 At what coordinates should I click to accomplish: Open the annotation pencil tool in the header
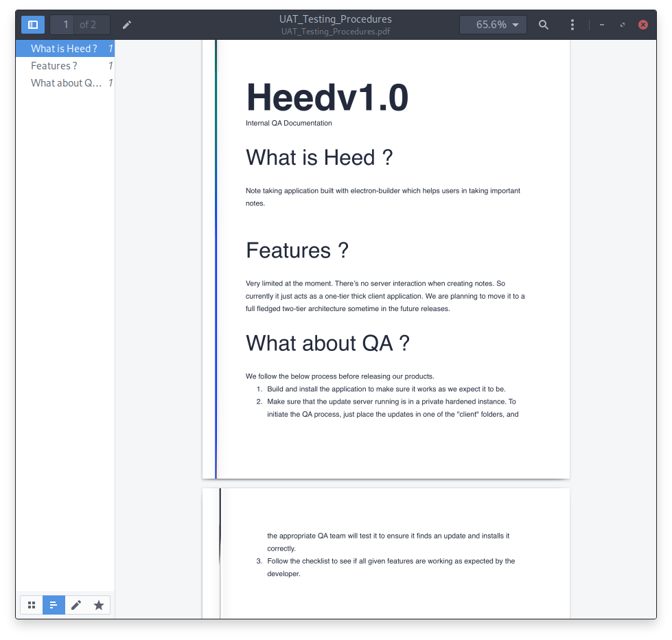127,25
